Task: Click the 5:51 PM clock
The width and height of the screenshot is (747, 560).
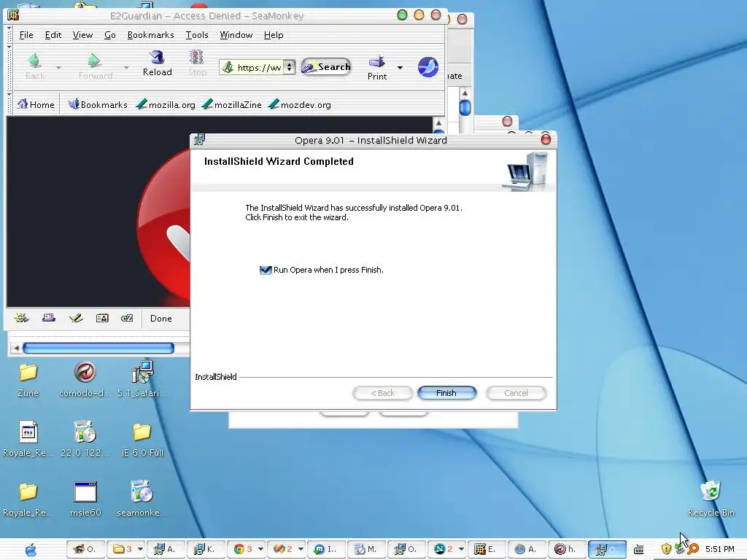Action: coord(720,549)
